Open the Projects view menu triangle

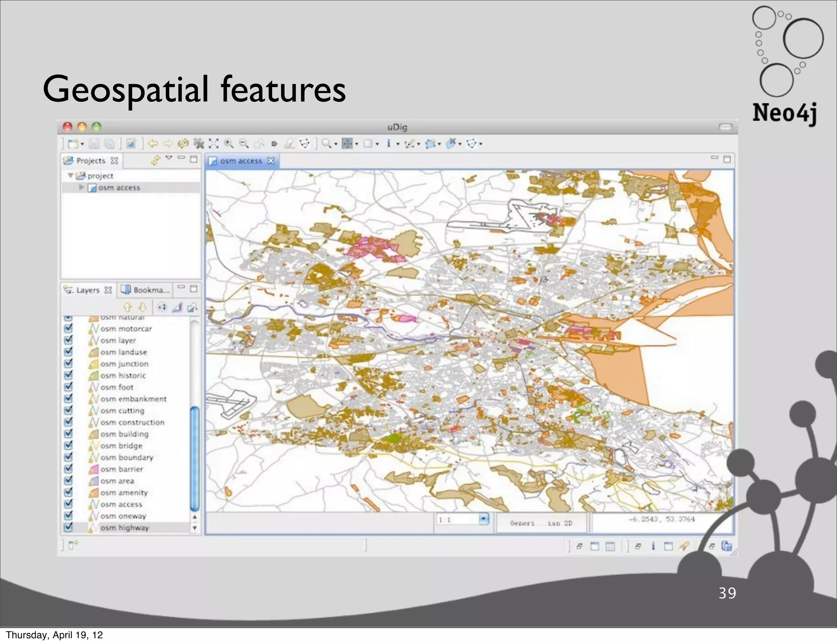point(169,158)
